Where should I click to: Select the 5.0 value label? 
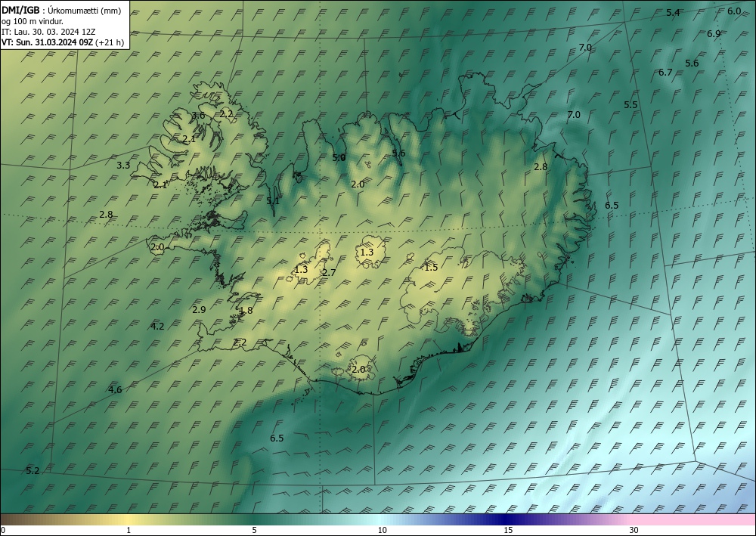(339, 157)
